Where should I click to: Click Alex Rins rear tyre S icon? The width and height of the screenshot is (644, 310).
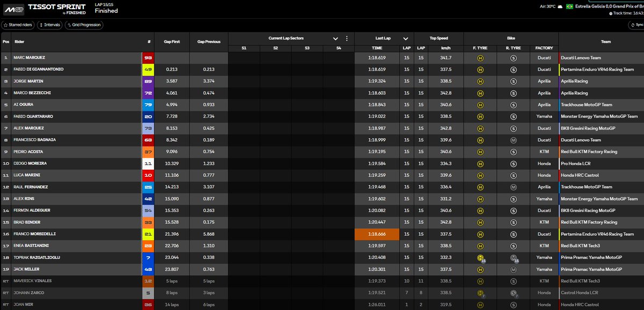[513, 199]
